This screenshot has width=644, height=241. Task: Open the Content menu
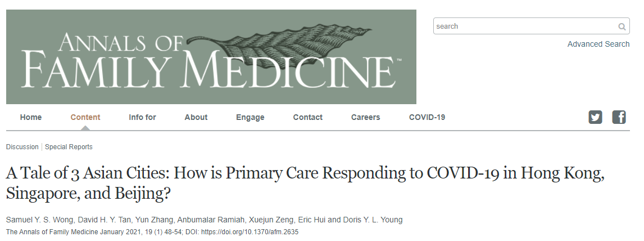pos(85,117)
